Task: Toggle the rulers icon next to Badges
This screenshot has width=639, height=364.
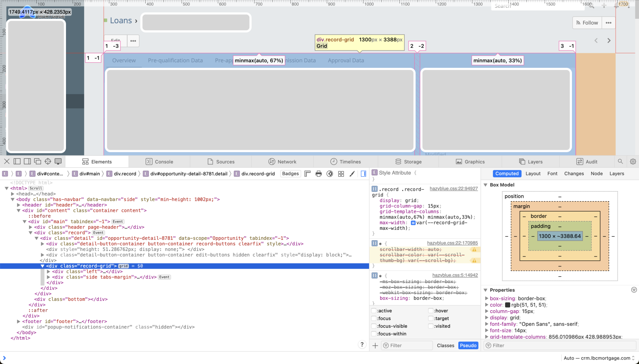Action: 308,174
